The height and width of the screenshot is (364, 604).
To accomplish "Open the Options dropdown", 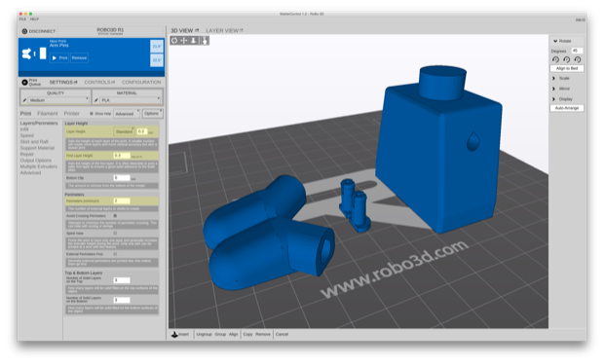I will 153,114.
